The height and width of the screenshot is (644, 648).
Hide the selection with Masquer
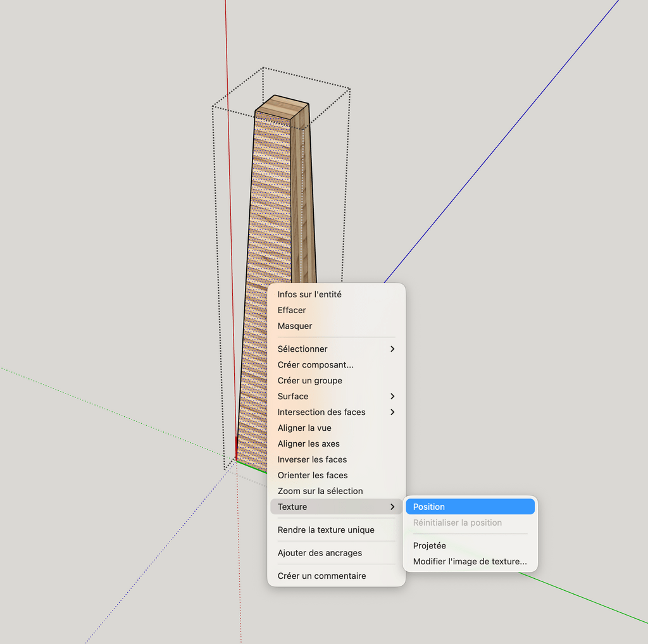[x=295, y=326]
